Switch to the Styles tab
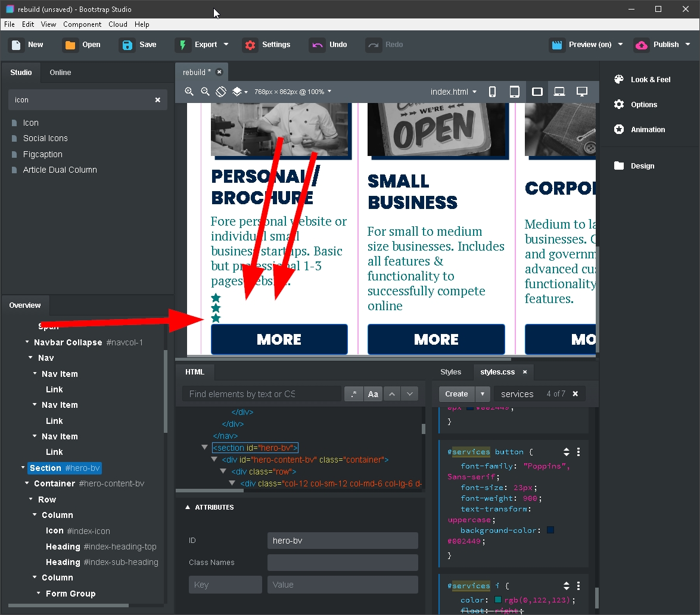 click(450, 372)
